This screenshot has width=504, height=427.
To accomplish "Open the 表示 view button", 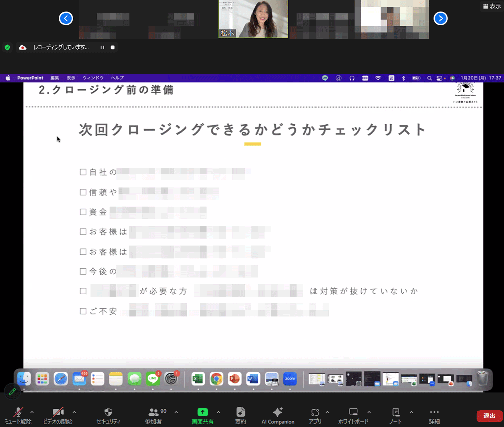I will point(492,6).
